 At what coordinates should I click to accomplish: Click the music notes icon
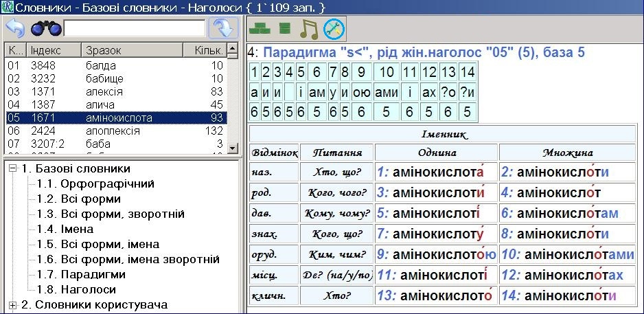click(309, 29)
